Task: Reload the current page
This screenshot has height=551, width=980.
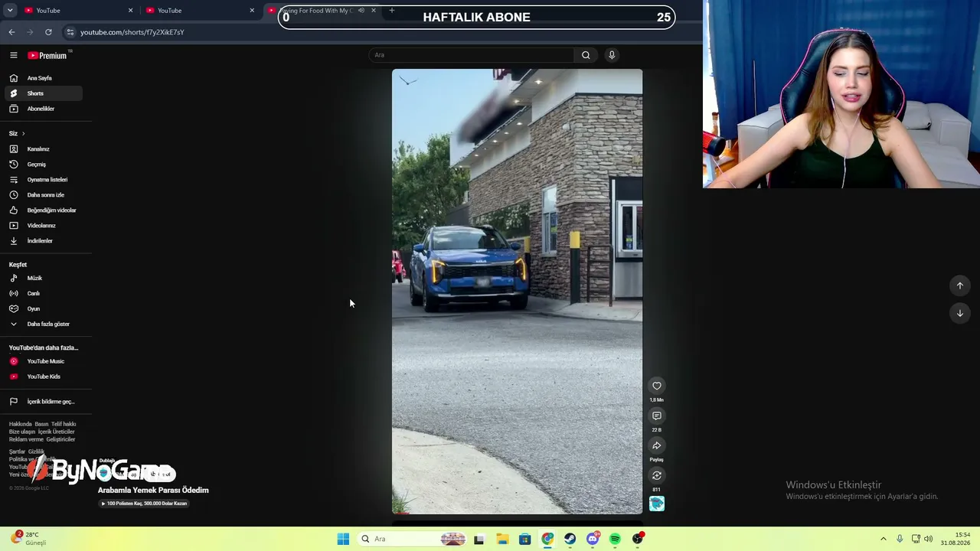Action: (48, 32)
